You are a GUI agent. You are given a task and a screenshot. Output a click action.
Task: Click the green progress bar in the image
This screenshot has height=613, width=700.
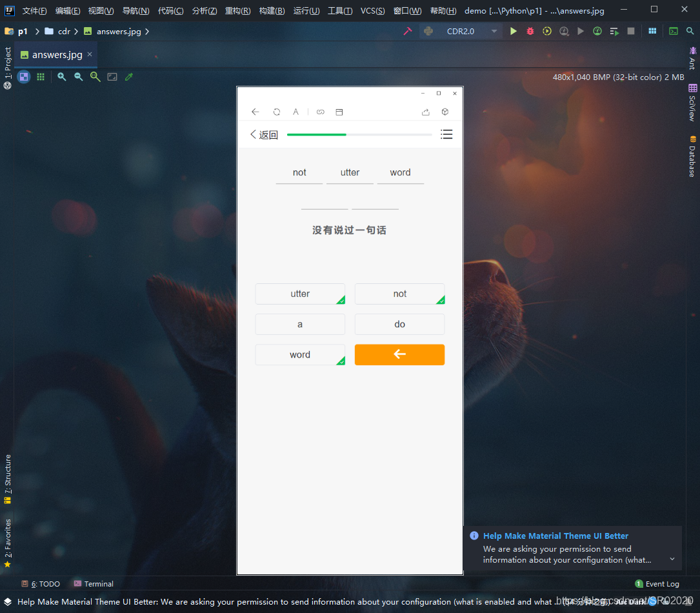(x=316, y=134)
